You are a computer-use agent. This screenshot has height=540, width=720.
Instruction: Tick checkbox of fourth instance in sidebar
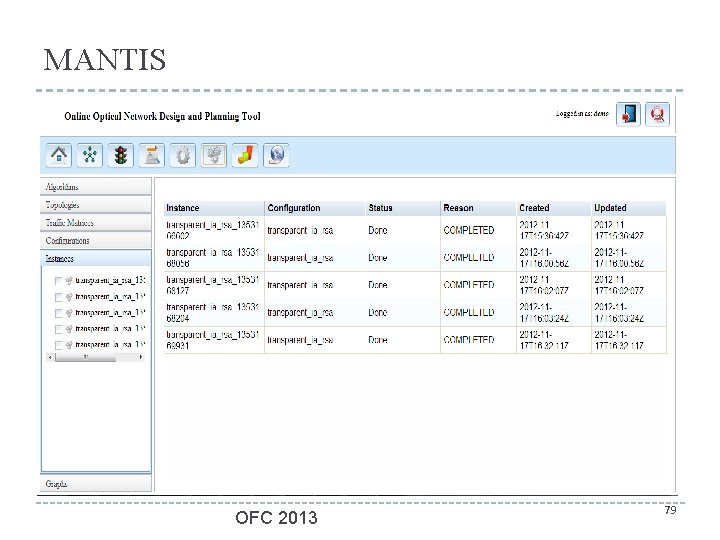[58, 329]
